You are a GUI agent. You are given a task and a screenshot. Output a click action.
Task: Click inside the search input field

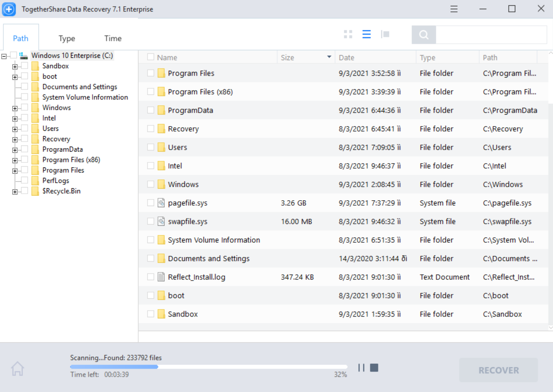pyautogui.click(x=491, y=35)
